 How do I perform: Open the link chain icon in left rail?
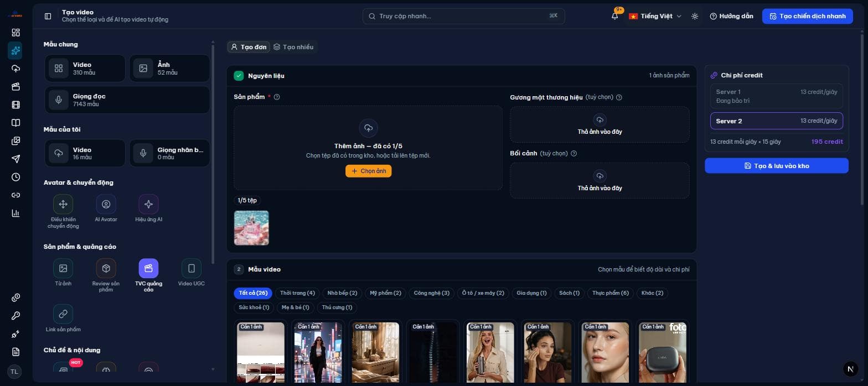(15, 195)
